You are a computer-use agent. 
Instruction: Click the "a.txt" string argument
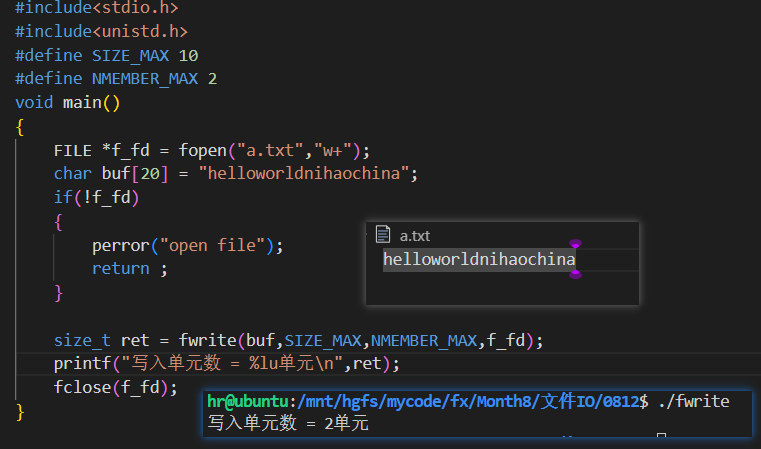[x=270, y=150]
